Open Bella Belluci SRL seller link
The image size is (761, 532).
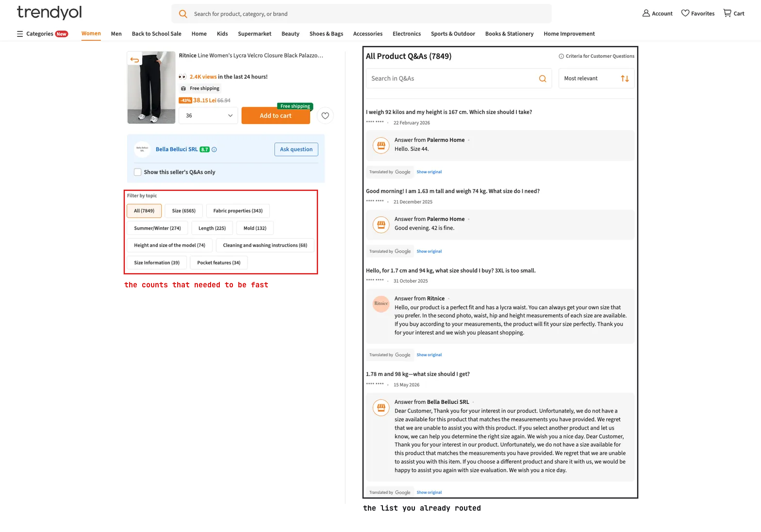coord(177,150)
